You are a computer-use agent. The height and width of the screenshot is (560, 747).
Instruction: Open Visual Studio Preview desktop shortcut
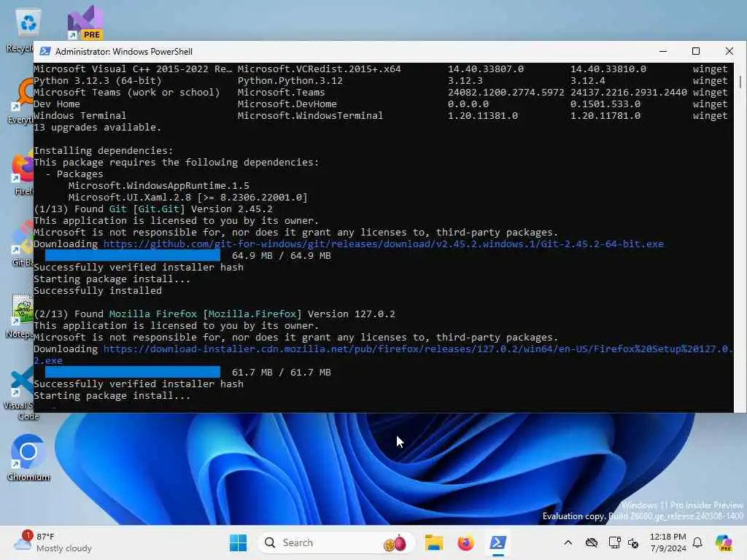85,23
